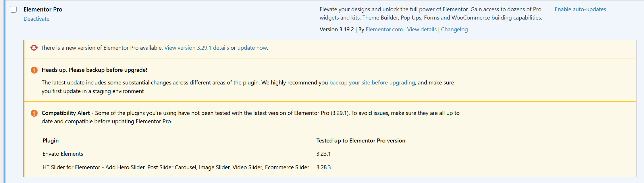Viewport: 644px width, 183px height.
Task: Deactivate the Elementor Pro plugin
Action: [36, 19]
